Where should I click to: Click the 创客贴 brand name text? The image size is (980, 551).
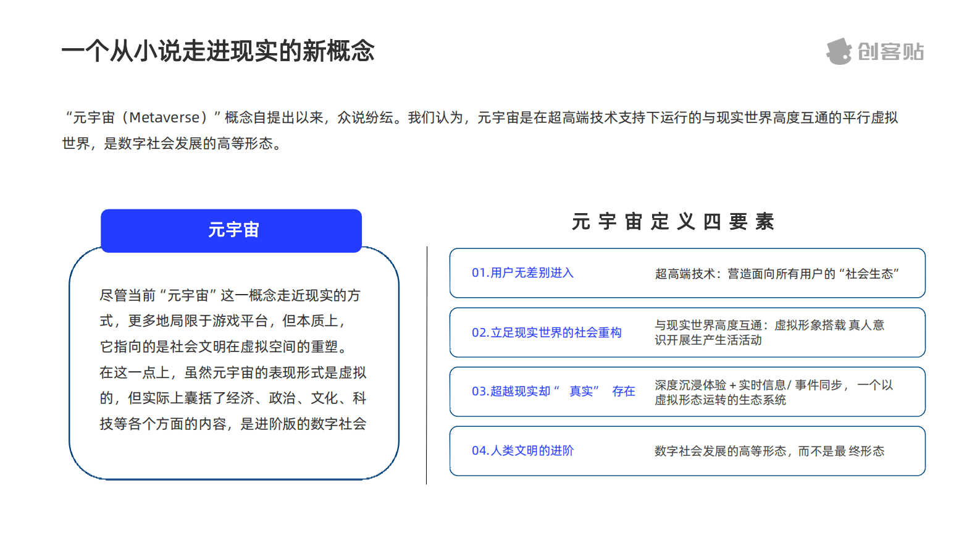pyautogui.click(x=890, y=52)
